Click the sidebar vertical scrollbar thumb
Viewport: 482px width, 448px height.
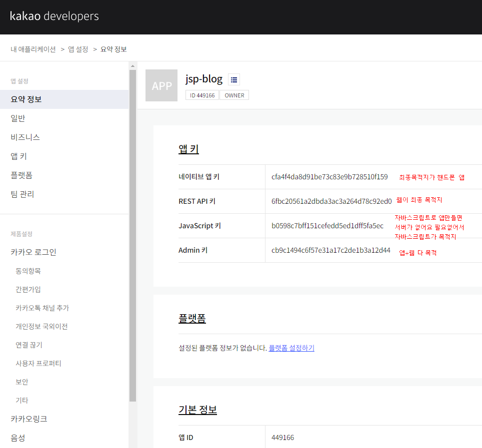click(x=133, y=236)
